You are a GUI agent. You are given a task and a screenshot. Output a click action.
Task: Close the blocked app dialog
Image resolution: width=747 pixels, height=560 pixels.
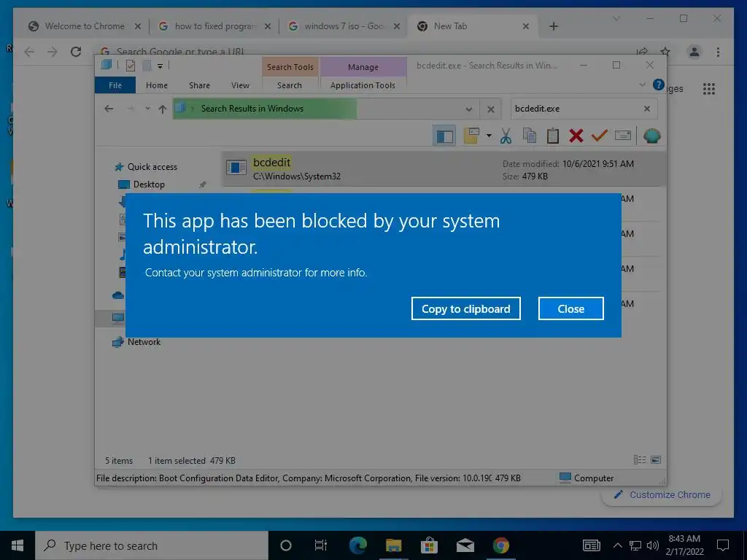coord(570,308)
